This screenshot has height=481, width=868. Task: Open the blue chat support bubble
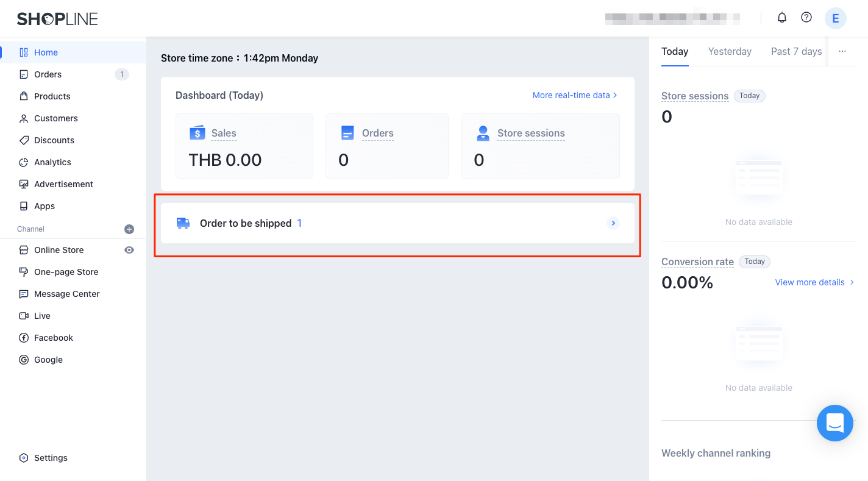pos(834,422)
